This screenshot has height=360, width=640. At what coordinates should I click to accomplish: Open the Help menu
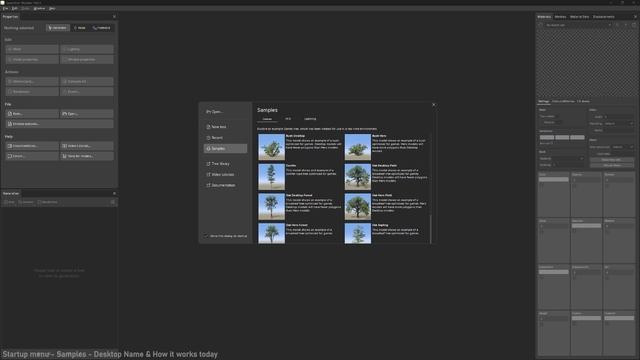(x=52, y=8)
